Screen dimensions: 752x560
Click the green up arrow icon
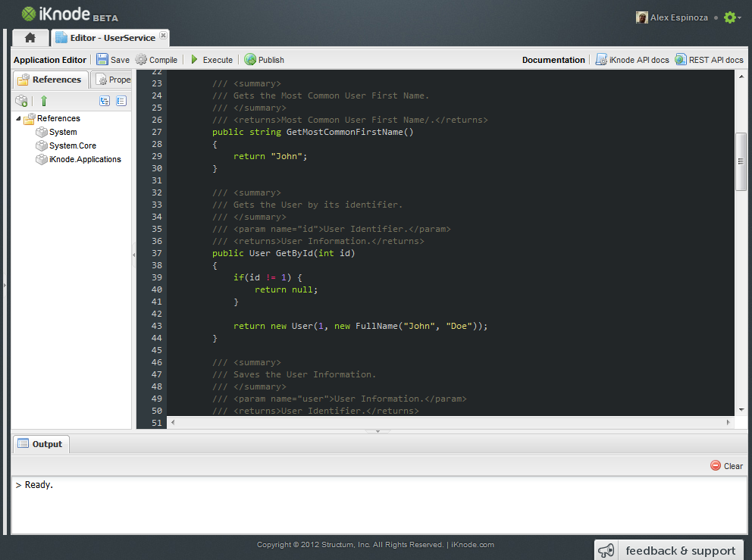point(44,101)
